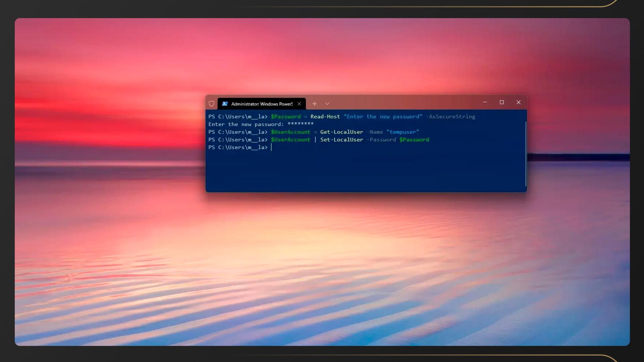Select the Administrator: Windows PowerShell tab
Screen dimensions: 644x362
tap(262, 104)
